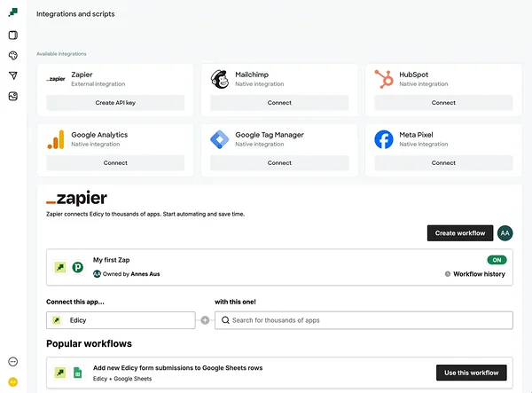Toggle the ON switch for My first Zap

(x=497, y=260)
